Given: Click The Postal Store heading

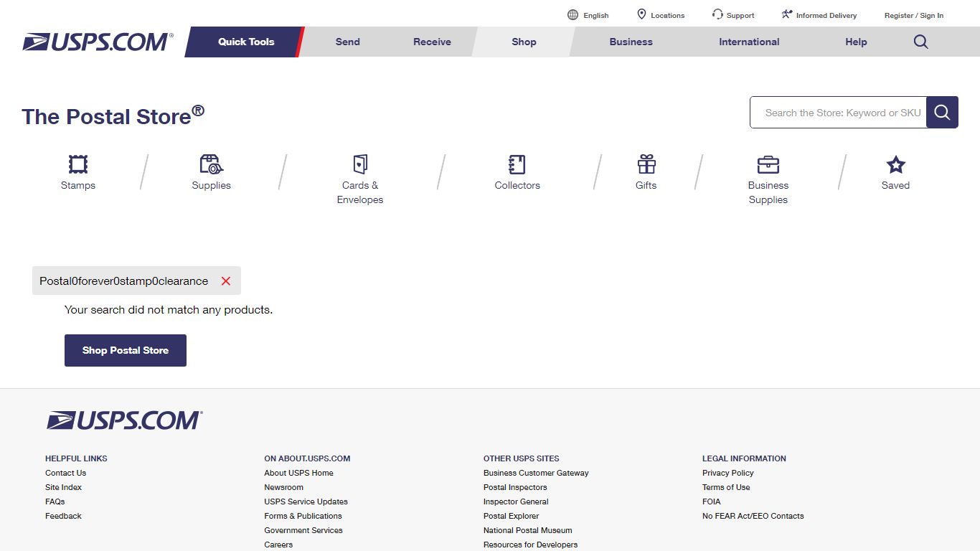Looking at the screenshot, I should (x=113, y=116).
